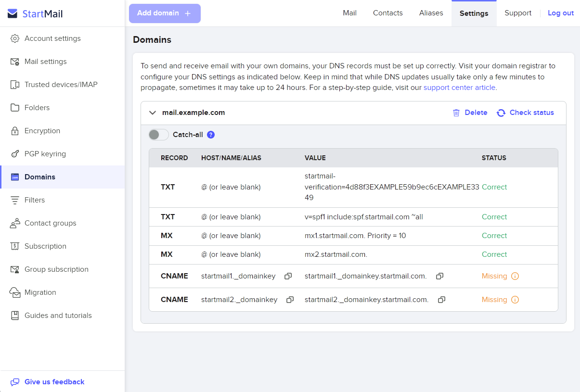The height and width of the screenshot is (392, 580).
Task: Click the Domains page heading
Action: click(152, 40)
